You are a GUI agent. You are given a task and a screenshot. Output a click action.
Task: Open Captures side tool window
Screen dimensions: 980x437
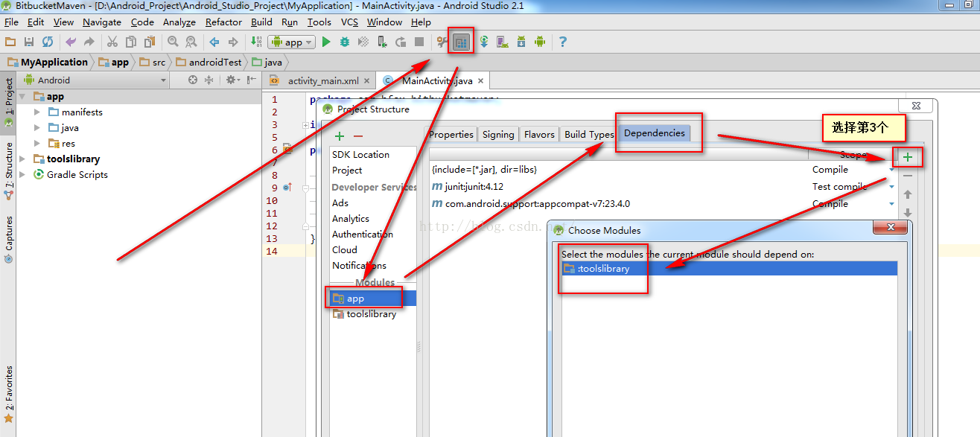8,240
